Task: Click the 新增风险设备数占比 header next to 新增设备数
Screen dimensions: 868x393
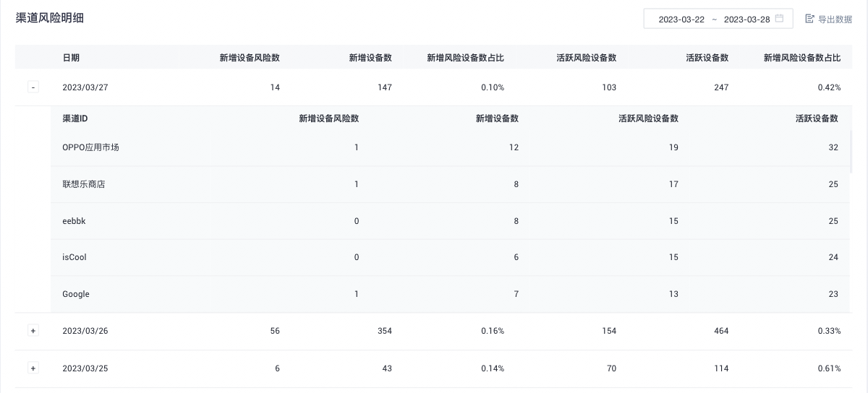Action: [466, 58]
